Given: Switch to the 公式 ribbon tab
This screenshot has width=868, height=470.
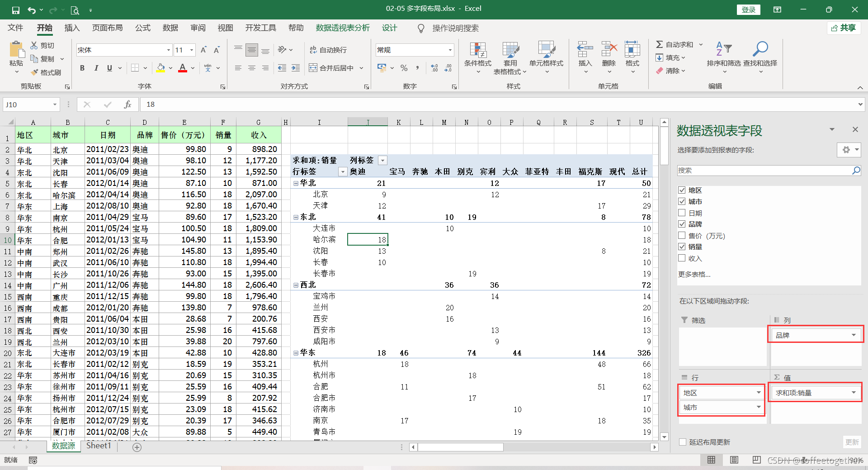Looking at the screenshot, I should pos(143,28).
